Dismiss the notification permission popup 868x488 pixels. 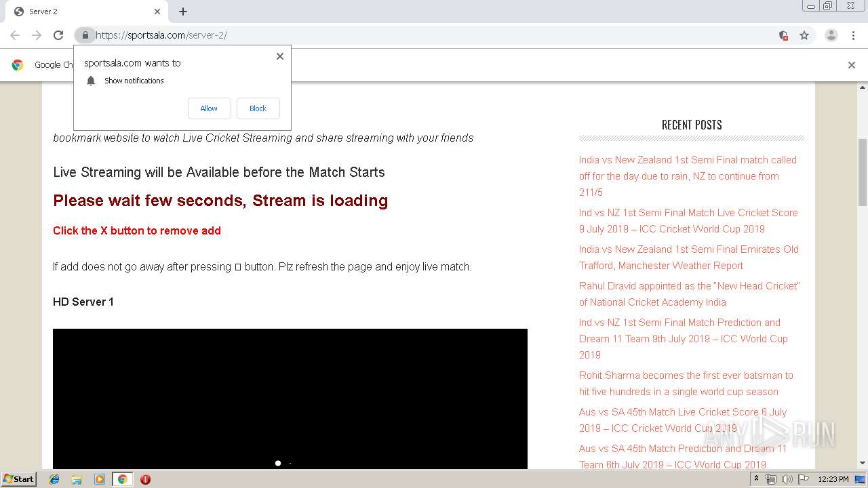(280, 56)
